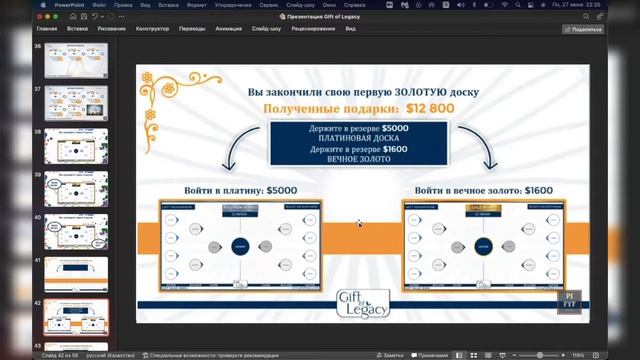
Task: Select the Gift of Legacy logo
Action: (363, 304)
